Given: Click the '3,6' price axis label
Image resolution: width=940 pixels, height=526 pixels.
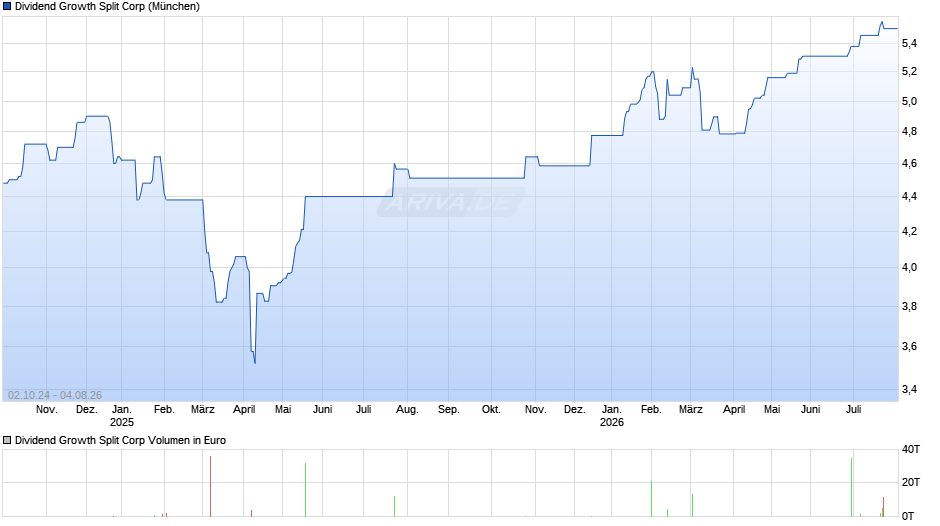Looking at the screenshot, I should [x=909, y=347].
